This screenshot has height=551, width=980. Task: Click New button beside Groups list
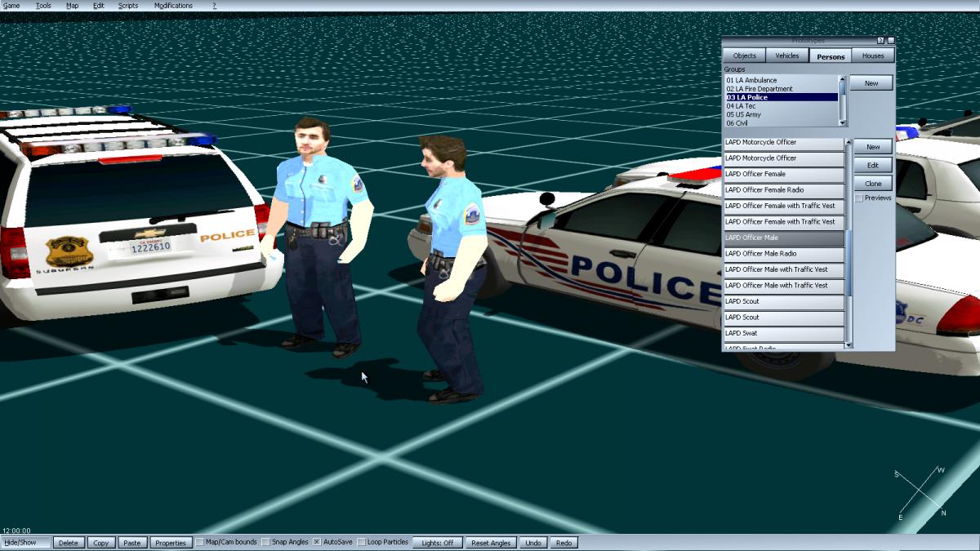coord(871,83)
